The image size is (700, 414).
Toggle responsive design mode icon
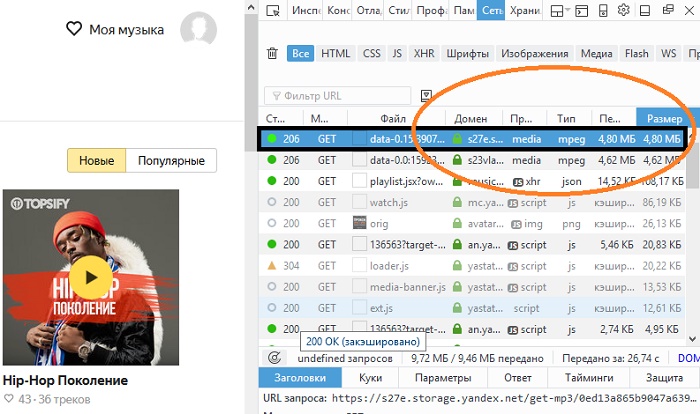(x=601, y=12)
